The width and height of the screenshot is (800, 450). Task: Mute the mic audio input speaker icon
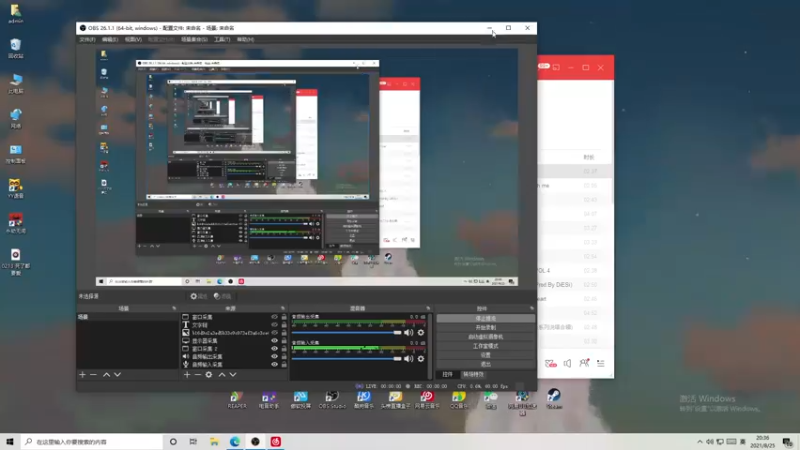[x=409, y=359]
